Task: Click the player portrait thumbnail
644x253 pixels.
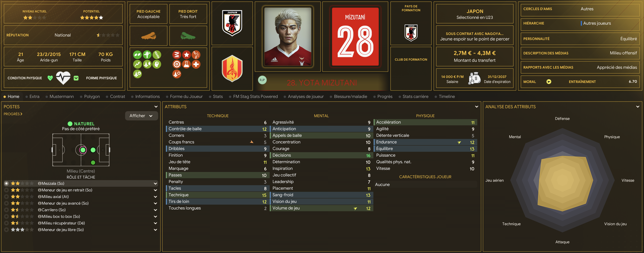Action: click(288, 37)
